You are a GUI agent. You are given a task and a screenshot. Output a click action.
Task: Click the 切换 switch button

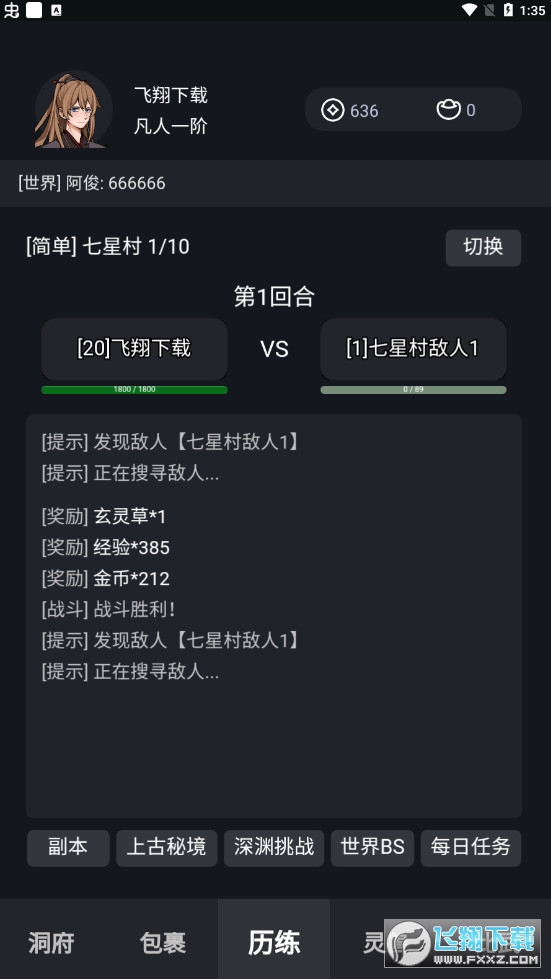[x=483, y=247]
